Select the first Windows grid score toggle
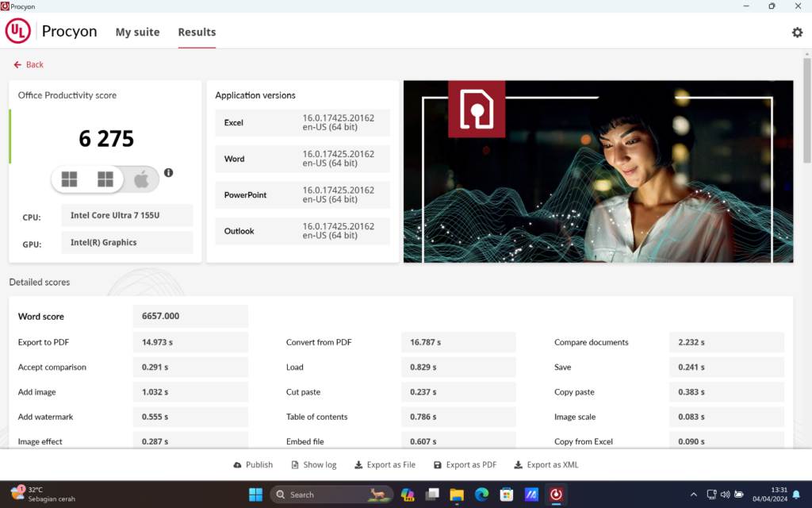 pyautogui.click(x=69, y=179)
